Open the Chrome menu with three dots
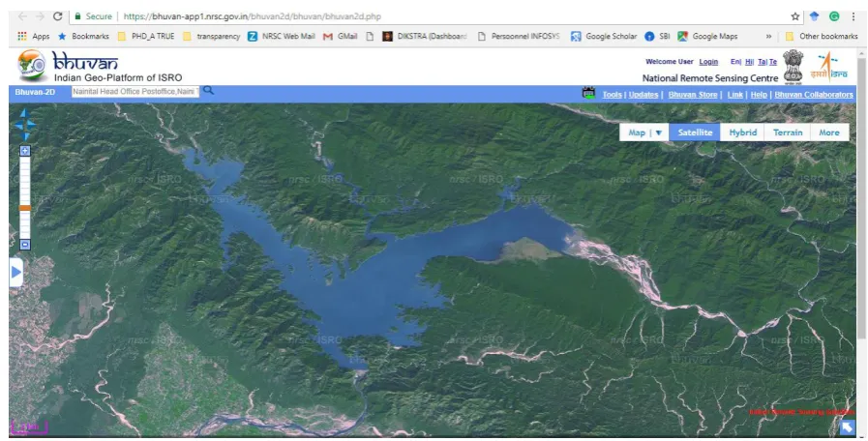868x441 pixels. (853, 16)
